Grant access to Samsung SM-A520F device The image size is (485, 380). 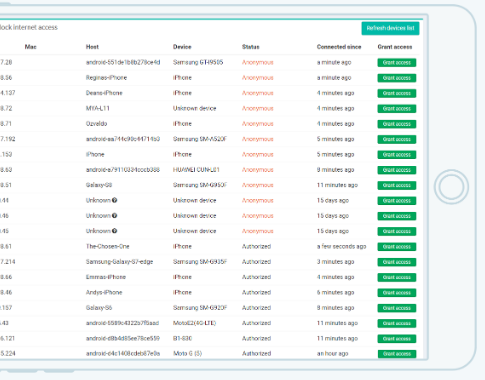[x=397, y=139]
